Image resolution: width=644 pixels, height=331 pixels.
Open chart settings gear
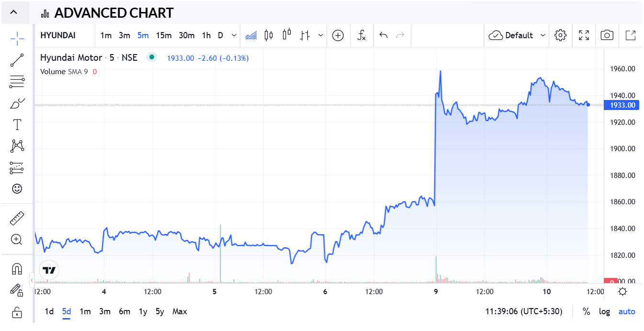(561, 35)
